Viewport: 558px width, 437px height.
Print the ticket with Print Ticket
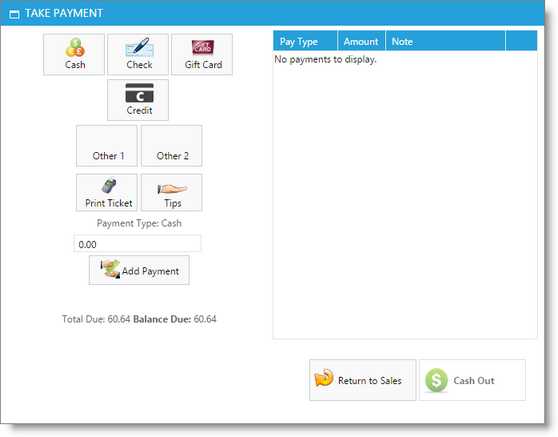(107, 193)
